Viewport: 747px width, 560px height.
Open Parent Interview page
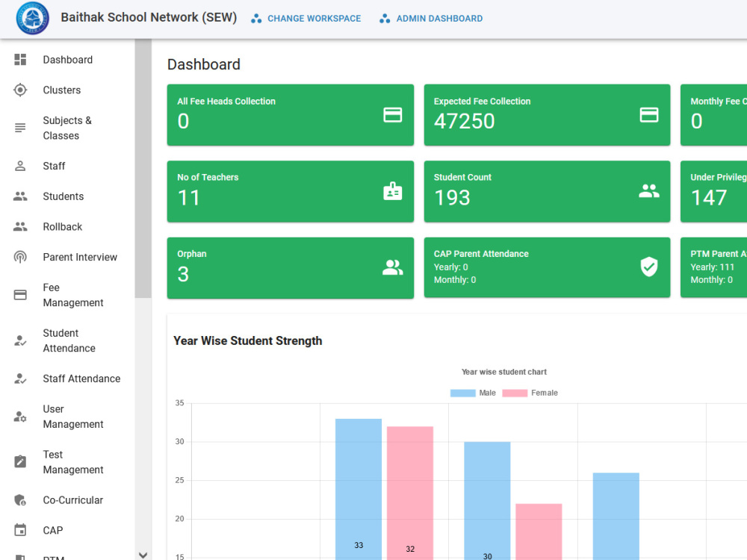click(x=68, y=257)
